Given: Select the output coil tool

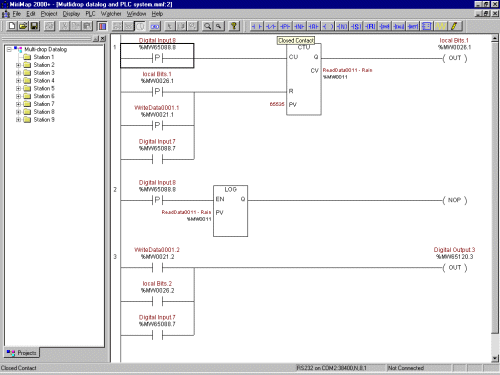Looking at the screenshot, I should 328,26.
